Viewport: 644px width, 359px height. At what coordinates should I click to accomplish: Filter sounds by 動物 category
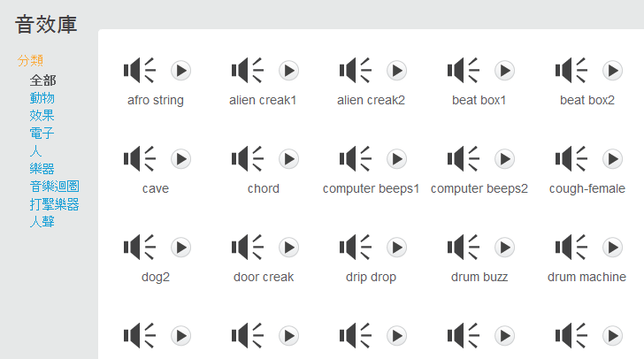pyautogui.click(x=42, y=98)
